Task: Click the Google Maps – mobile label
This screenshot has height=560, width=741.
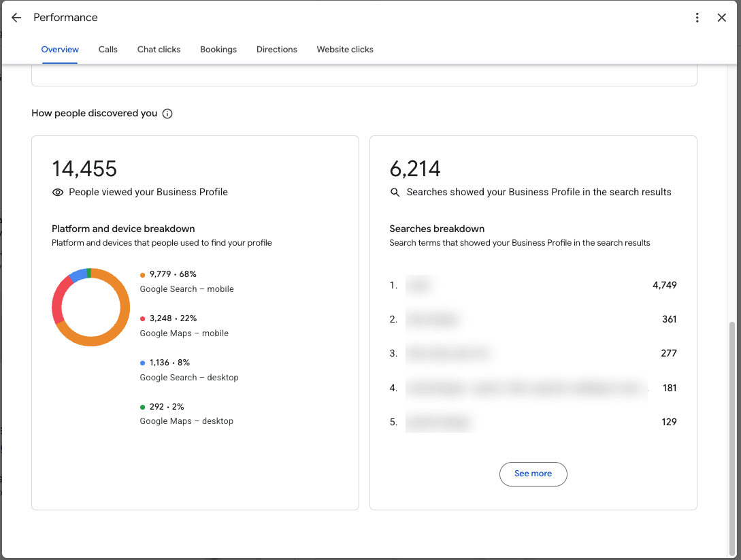Action: tap(184, 333)
